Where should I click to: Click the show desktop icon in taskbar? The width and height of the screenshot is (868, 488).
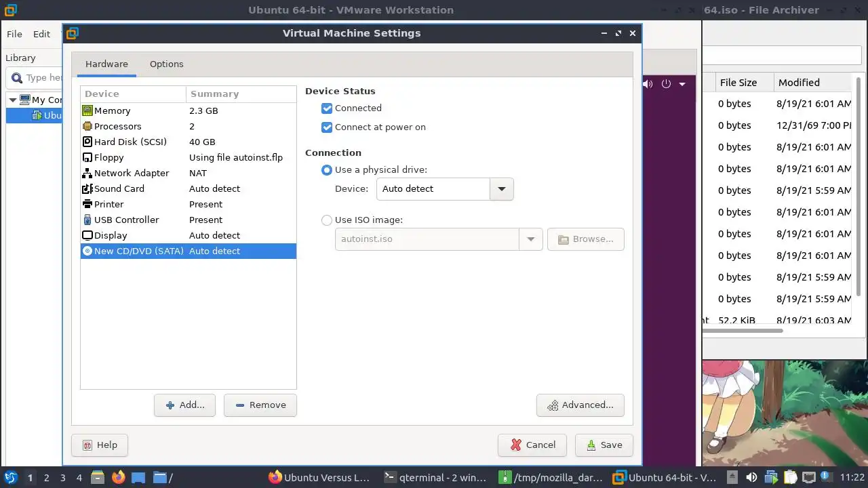138,477
